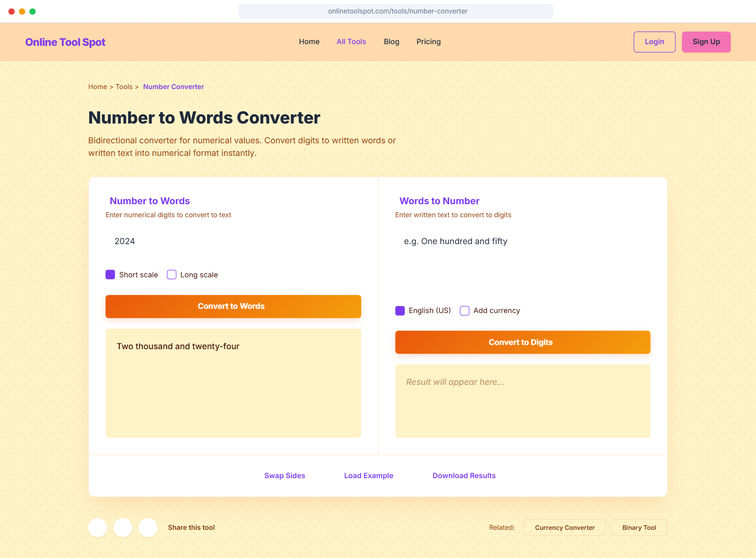756x558 pixels.
Task: Open the All Tools menu
Action: coord(351,42)
